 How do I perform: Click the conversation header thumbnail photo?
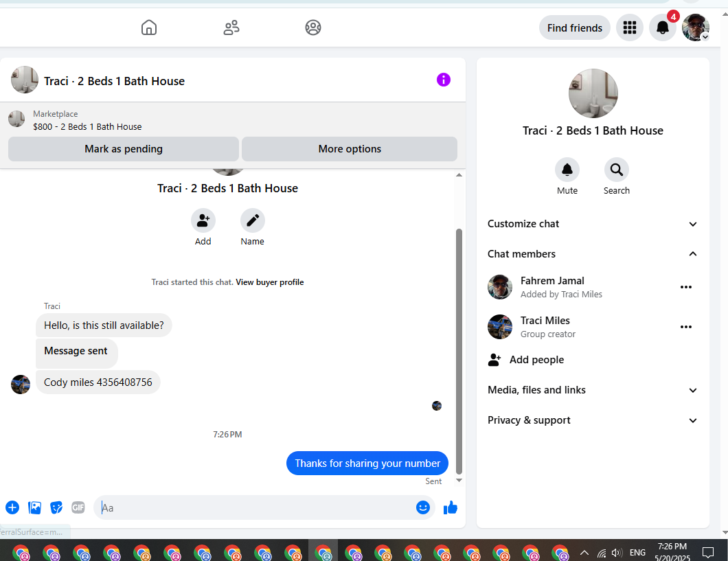[25, 80]
